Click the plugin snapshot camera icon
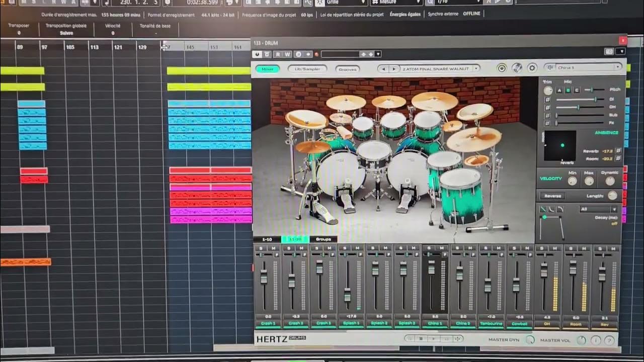The image size is (644, 362). coord(609,51)
